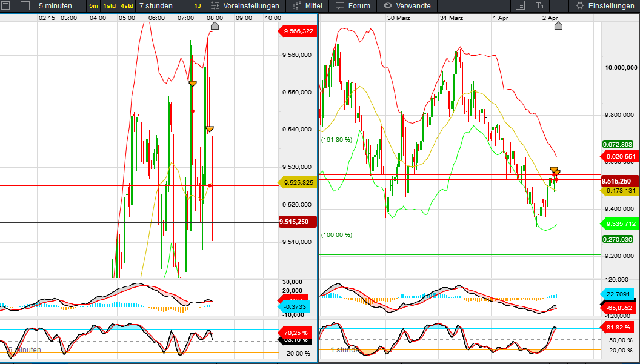Click the aligned-lines panel icon
Viewport: 640px width, 364px height.
click(x=521, y=5)
